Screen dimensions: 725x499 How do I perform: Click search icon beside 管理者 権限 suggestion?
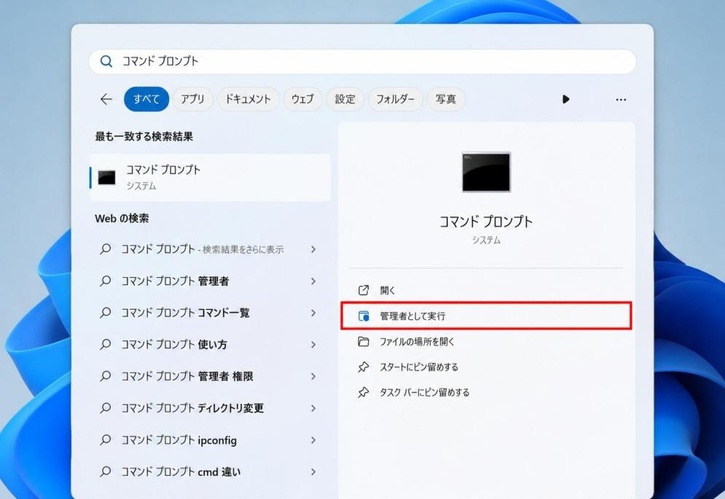pos(105,376)
